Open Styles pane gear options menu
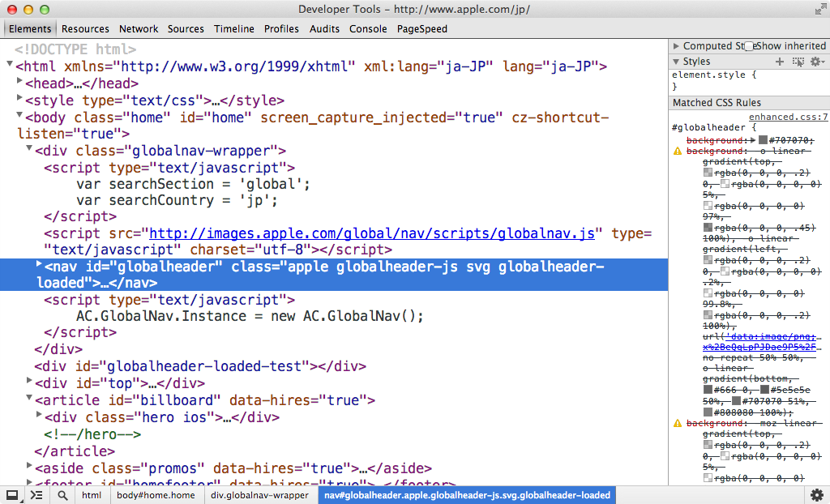The height and width of the screenshot is (504, 830). pos(816,62)
